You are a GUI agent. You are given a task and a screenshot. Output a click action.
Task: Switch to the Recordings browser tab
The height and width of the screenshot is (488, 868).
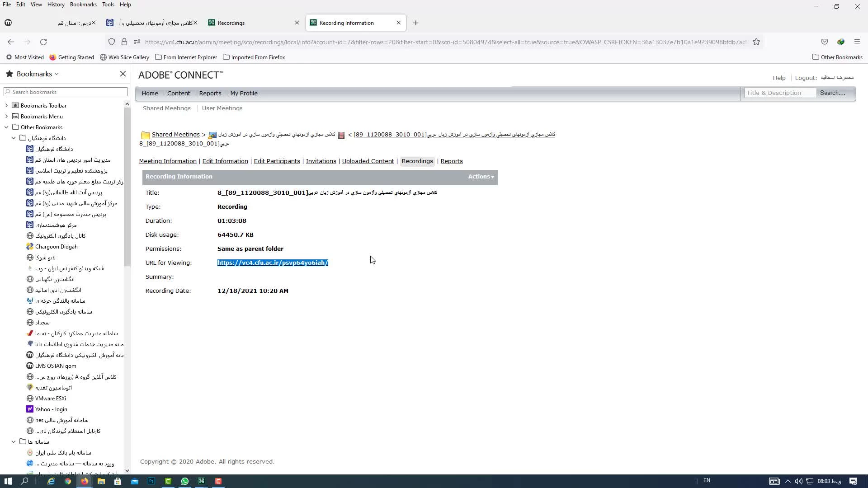231,23
